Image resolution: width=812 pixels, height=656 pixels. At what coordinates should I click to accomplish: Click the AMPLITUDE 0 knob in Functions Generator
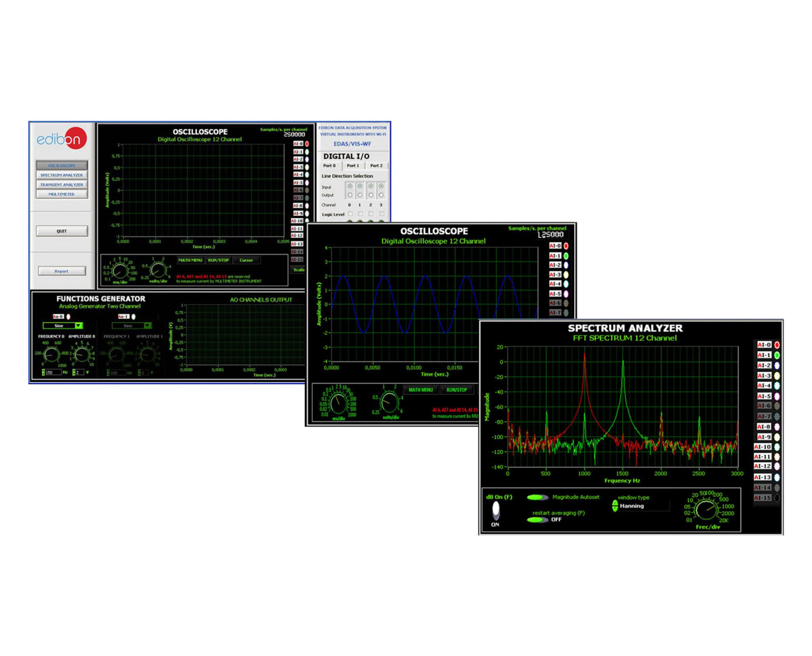pos(82,353)
